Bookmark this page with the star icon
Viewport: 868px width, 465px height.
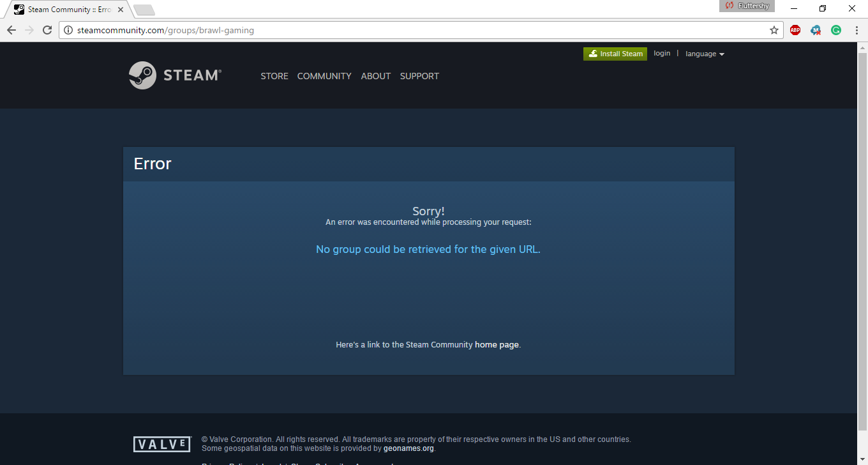[774, 30]
